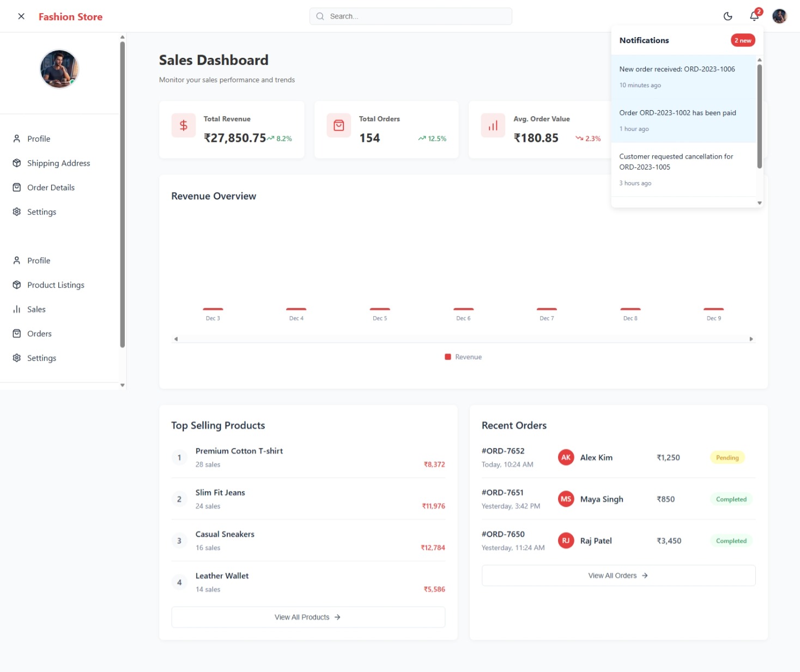Click the Total Orders shopping bag icon

click(338, 125)
